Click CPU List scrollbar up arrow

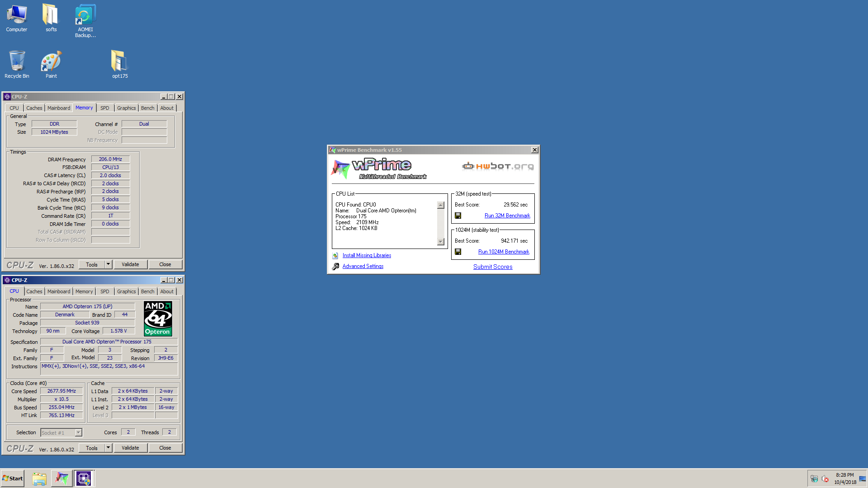tap(441, 205)
